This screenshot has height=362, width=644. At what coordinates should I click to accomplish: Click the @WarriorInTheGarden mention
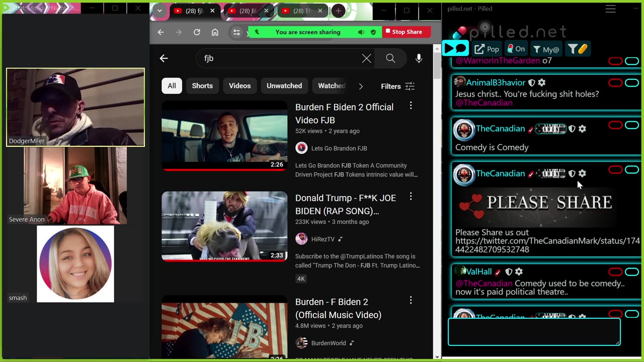(498, 61)
